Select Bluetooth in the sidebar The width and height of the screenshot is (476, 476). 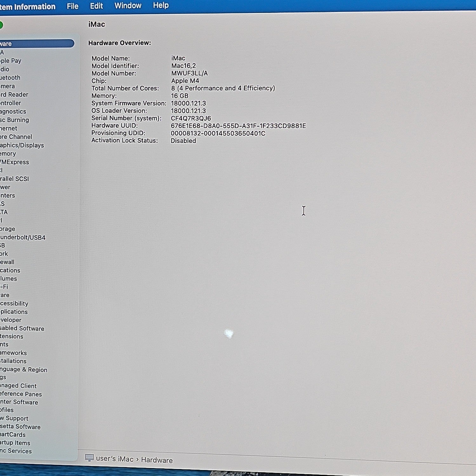[10, 78]
